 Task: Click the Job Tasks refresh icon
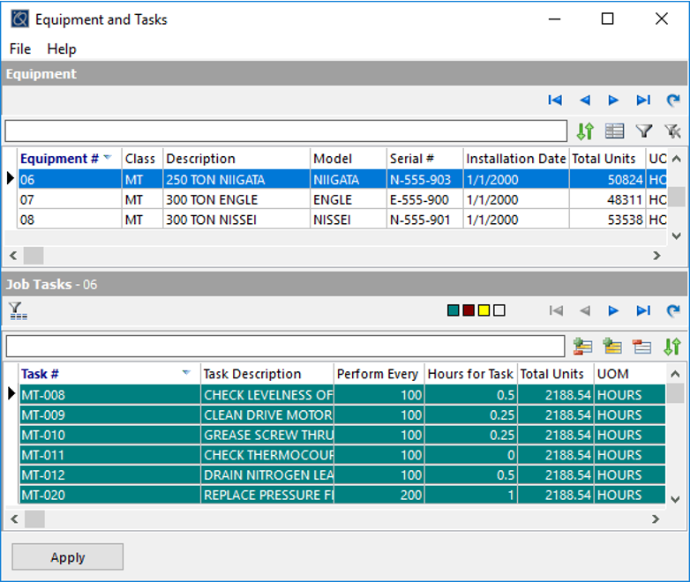[673, 311]
